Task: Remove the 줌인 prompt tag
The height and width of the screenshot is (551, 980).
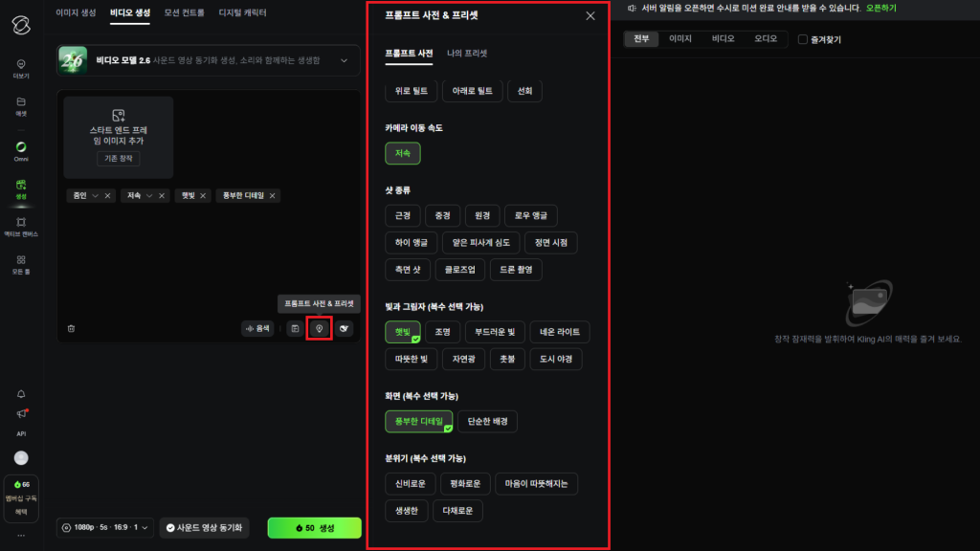Action: (107, 195)
